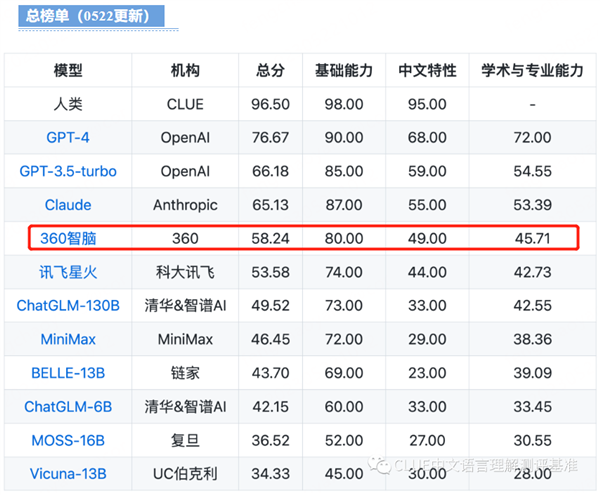This screenshot has width=600, height=495.
Task: Open the MiniMax model link
Action: [68, 339]
